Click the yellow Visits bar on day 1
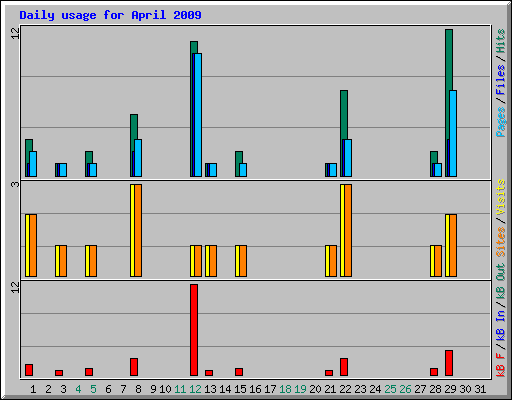Viewport: 512px width, 400px height. 27,245
